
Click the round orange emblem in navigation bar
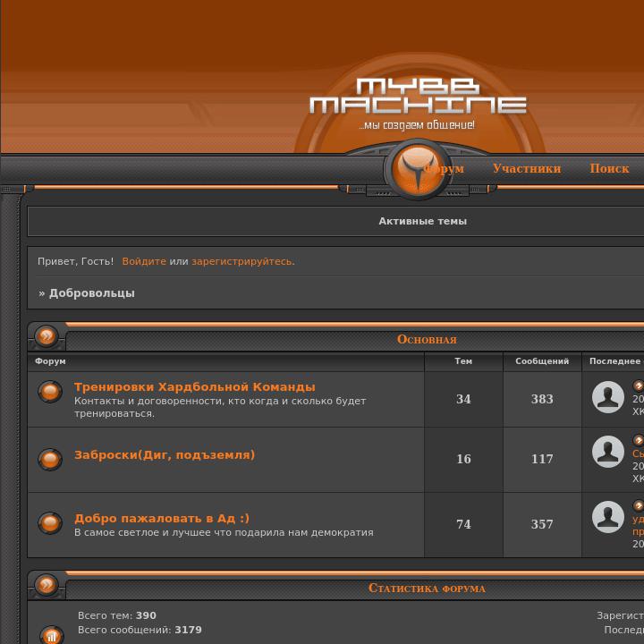point(418,169)
